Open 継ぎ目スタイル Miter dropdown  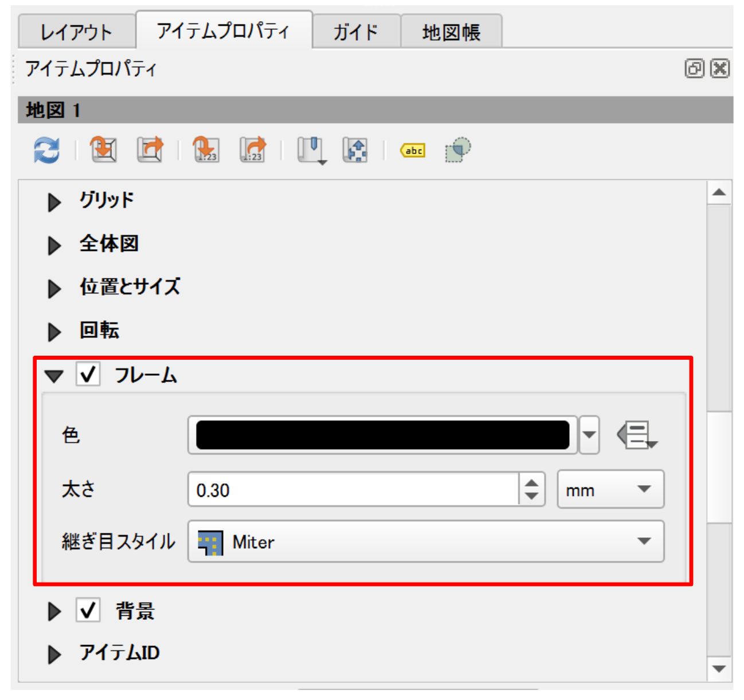[426, 541]
